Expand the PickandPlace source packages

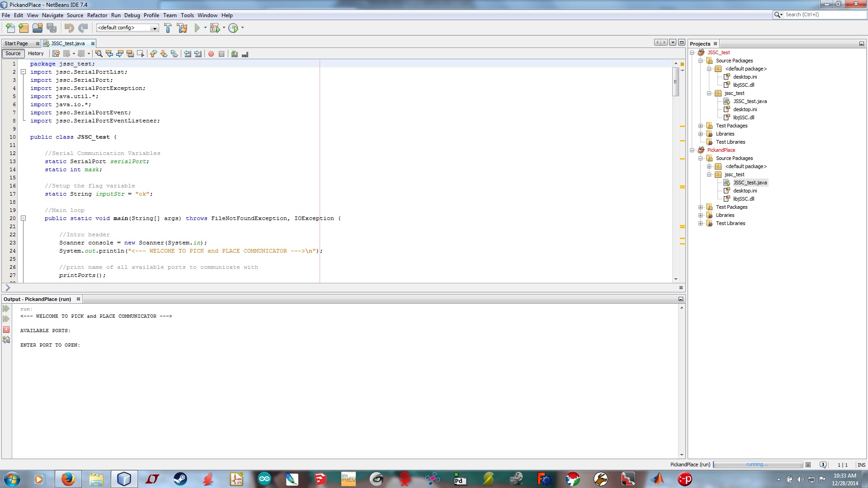pos(701,158)
